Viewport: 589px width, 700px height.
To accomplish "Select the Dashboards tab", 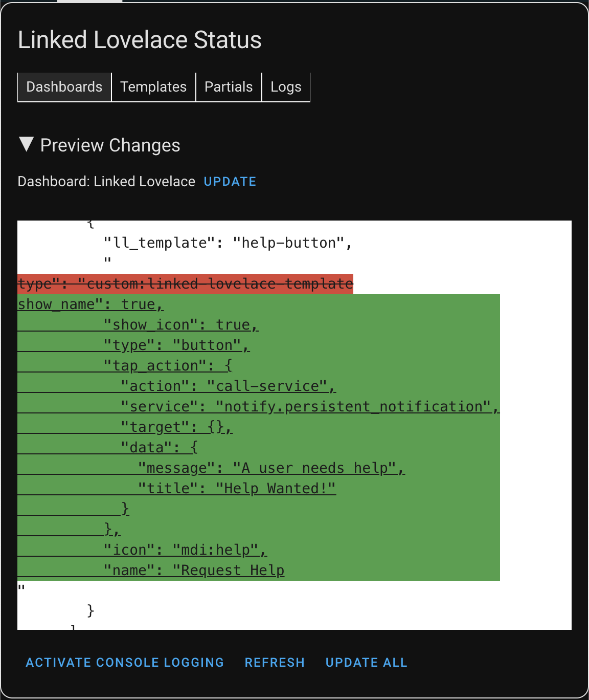I will click(64, 87).
